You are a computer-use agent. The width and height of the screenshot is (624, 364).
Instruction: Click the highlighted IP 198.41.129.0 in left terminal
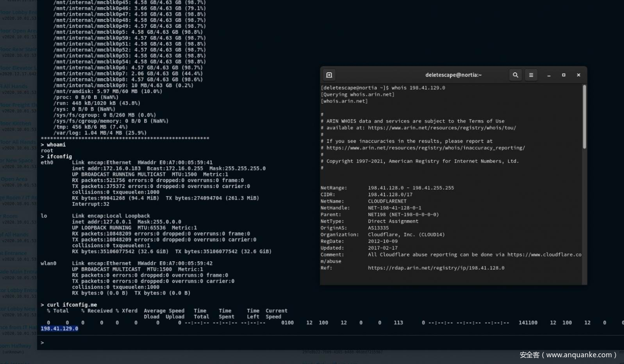point(59,329)
